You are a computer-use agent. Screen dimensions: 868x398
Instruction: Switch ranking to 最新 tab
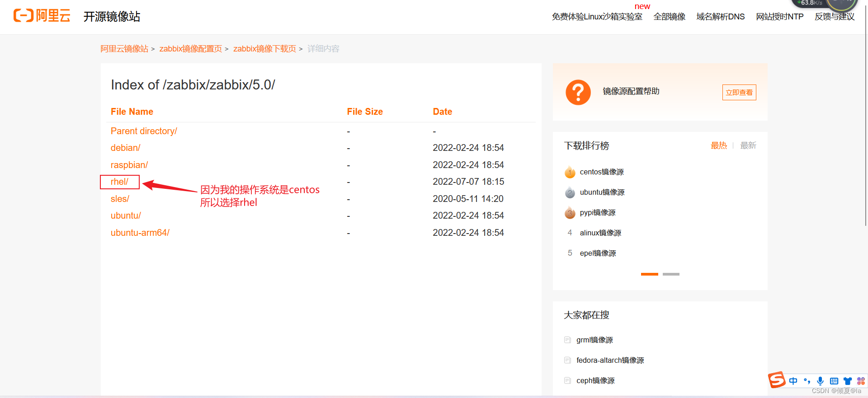[748, 145]
